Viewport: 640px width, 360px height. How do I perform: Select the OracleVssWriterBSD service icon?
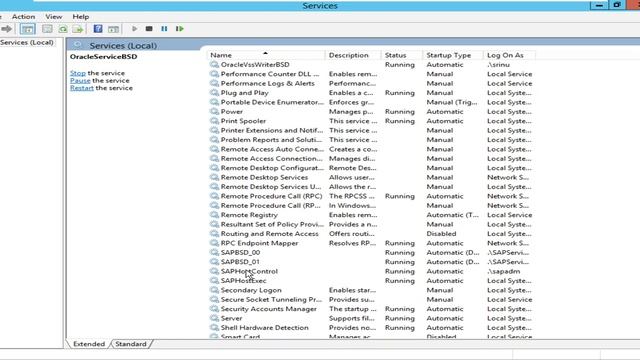click(214, 64)
